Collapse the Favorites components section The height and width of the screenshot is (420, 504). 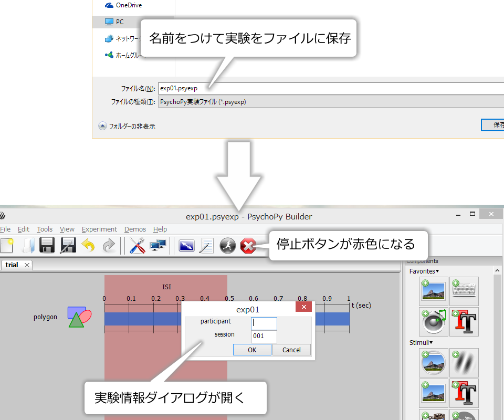(424, 271)
